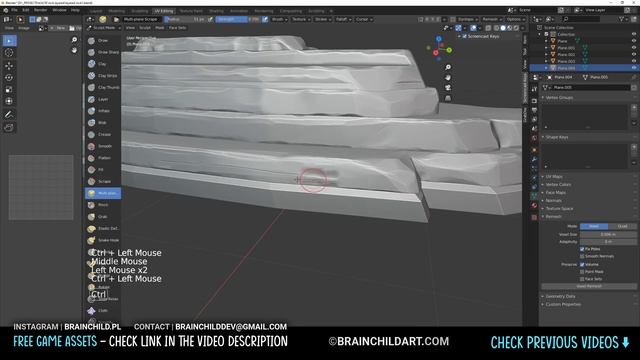This screenshot has height=360, width=640.
Task: Click the Voxel Remesh button
Action: 589,287
